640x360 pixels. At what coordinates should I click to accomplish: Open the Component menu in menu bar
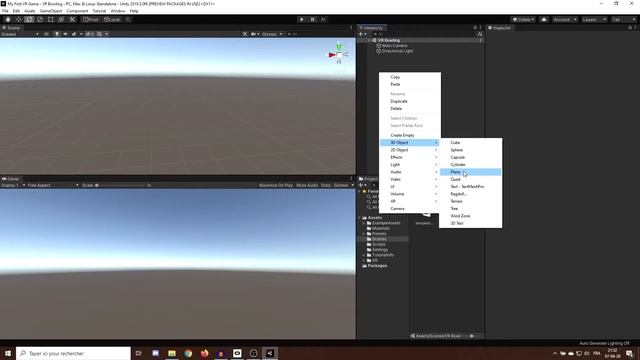[77, 11]
